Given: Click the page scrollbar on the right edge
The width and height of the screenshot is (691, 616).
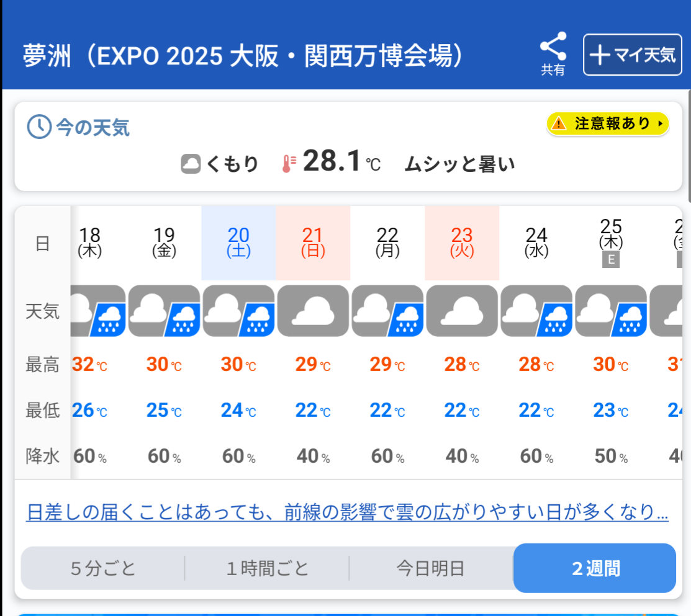Looking at the screenshot, I should pyautogui.click(x=689, y=145).
